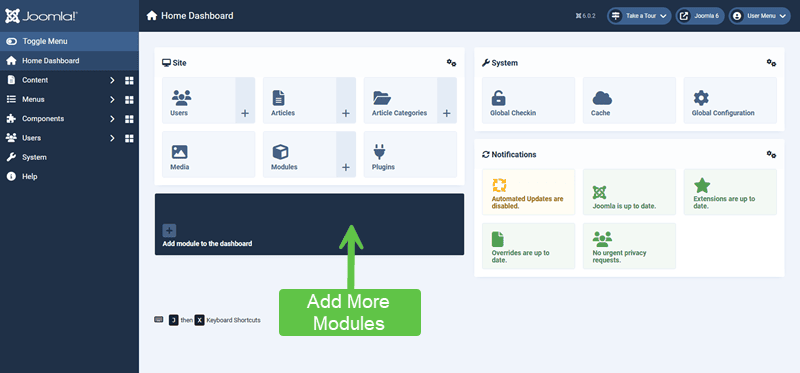Open the Content menu item
This screenshot has height=373, width=800.
pyautogui.click(x=35, y=80)
